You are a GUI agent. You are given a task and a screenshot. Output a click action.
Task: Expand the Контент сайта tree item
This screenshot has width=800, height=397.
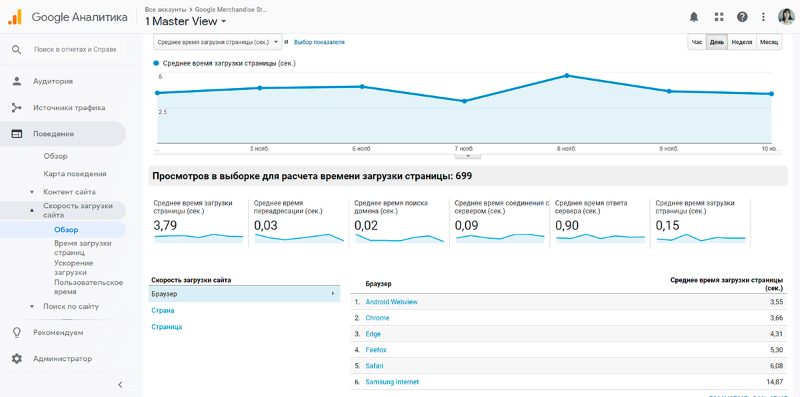pyautogui.click(x=32, y=192)
